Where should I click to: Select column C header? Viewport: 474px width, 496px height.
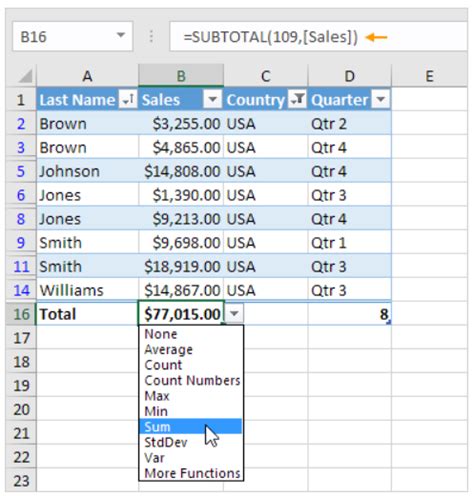coord(266,76)
